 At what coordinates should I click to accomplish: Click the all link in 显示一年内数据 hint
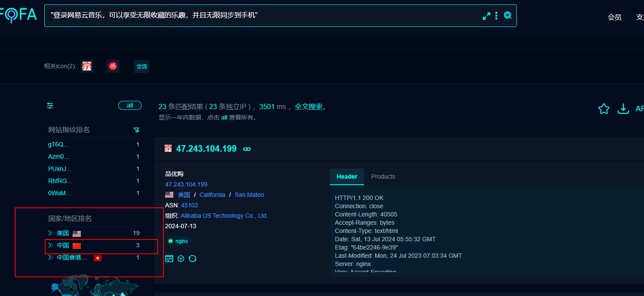224,117
